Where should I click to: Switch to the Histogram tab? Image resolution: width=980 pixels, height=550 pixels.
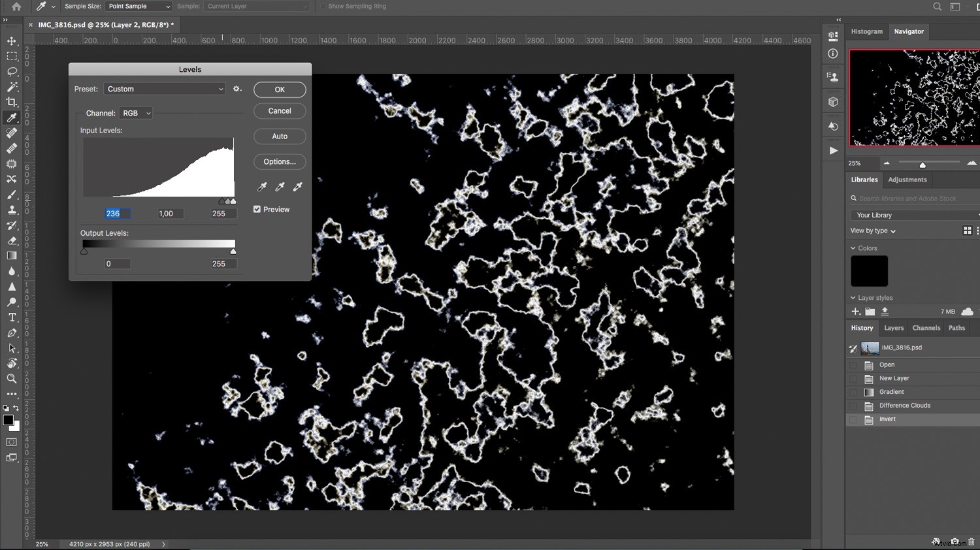[867, 31]
